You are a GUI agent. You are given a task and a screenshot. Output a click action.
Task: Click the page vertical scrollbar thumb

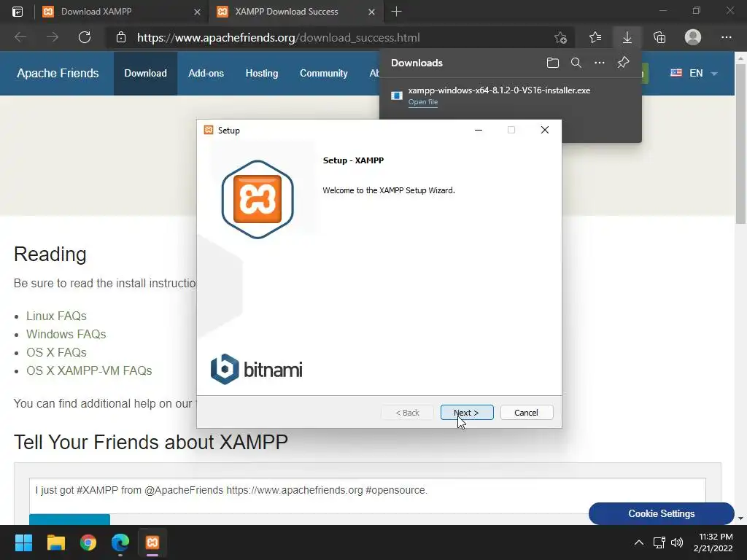740,145
